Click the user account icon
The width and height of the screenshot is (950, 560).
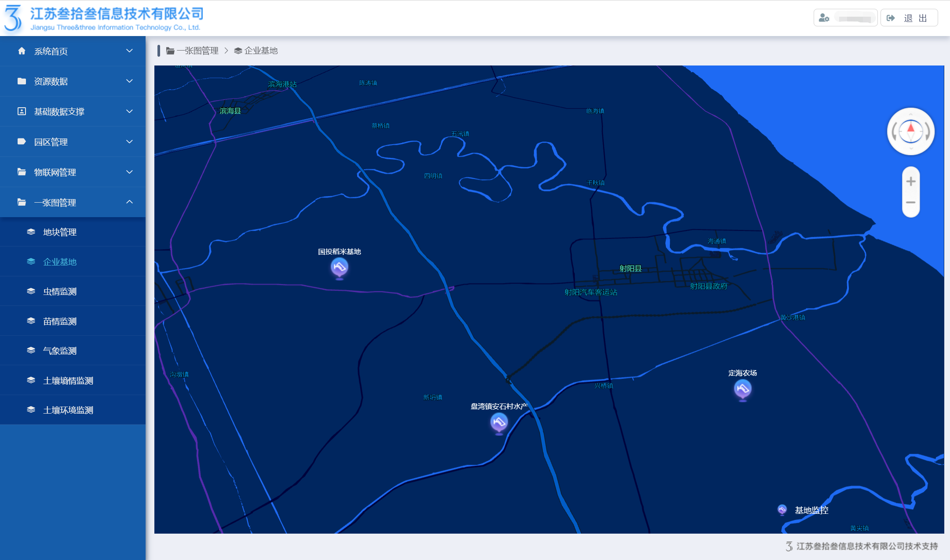824,18
